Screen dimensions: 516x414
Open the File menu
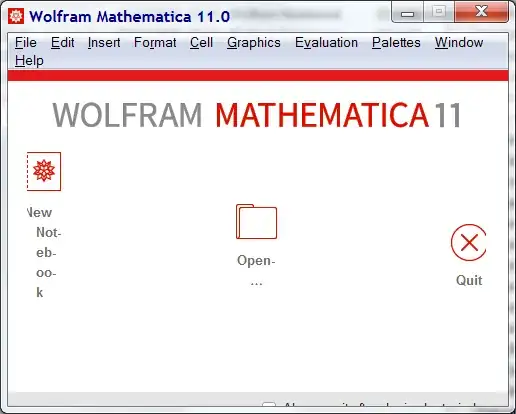click(x=26, y=43)
